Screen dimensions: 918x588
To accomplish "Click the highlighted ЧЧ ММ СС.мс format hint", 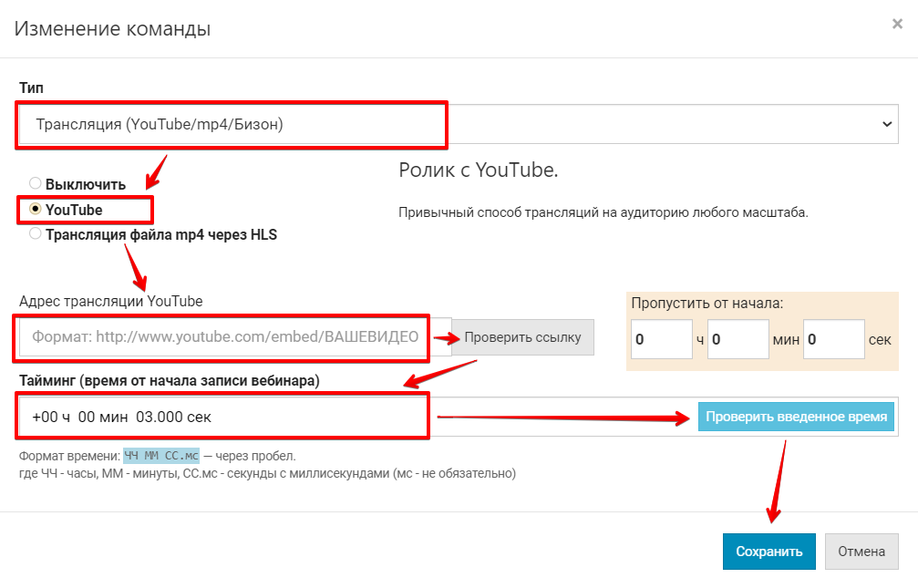I will point(161,456).
